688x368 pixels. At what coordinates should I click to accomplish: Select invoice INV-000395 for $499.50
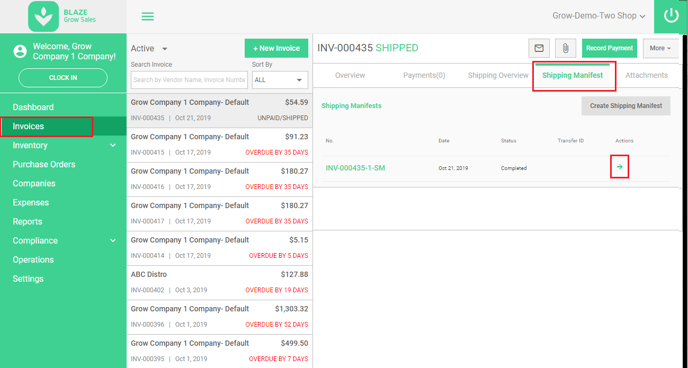(x=219, y=351)
